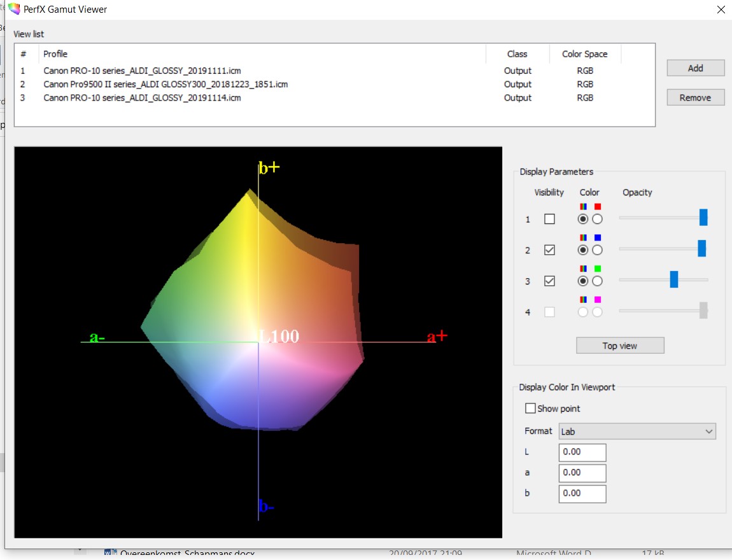Hide profile 2 gamut using its visibility checkbox
The image size is (732, 560).
tap(549, 250)
